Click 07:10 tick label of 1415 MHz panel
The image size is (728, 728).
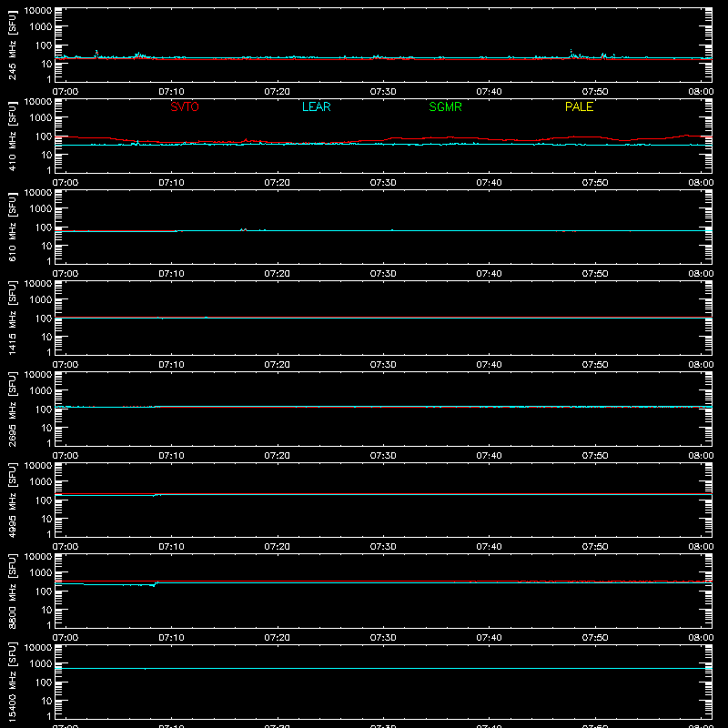tap(171, 365)
